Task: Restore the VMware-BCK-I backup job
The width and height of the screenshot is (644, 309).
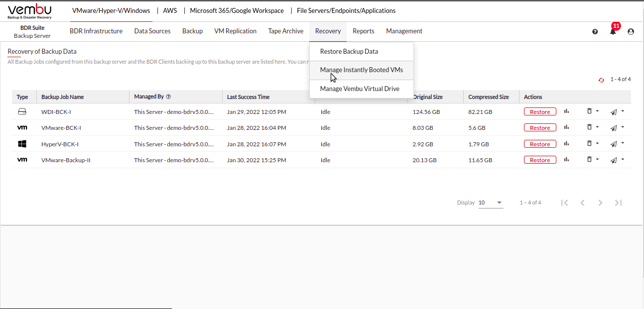Action: [540, 128]
